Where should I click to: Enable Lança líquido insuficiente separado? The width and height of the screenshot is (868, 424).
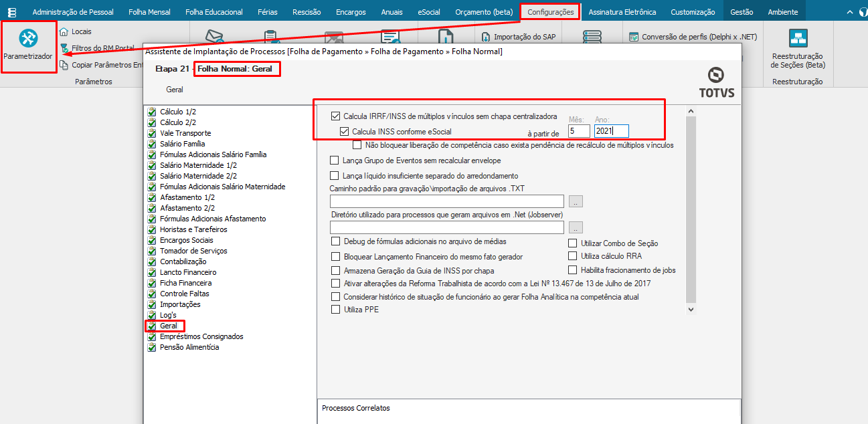click(x=335, y=175)
